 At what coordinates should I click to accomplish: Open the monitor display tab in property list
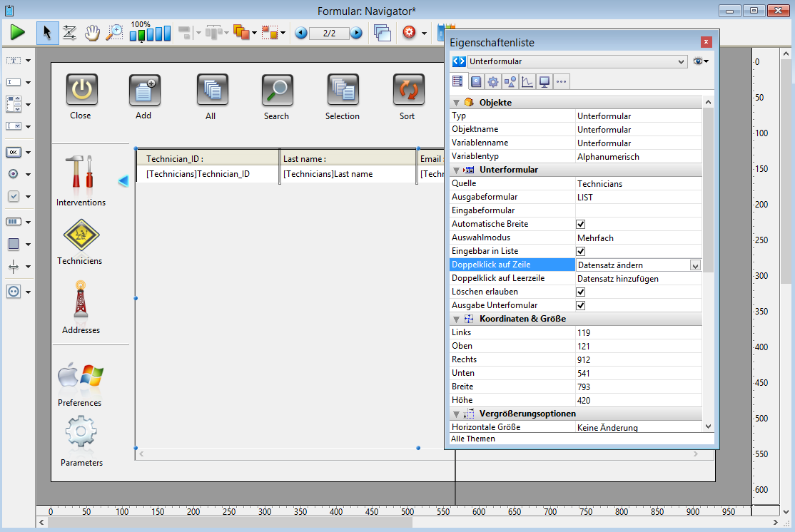click(544, 81)
